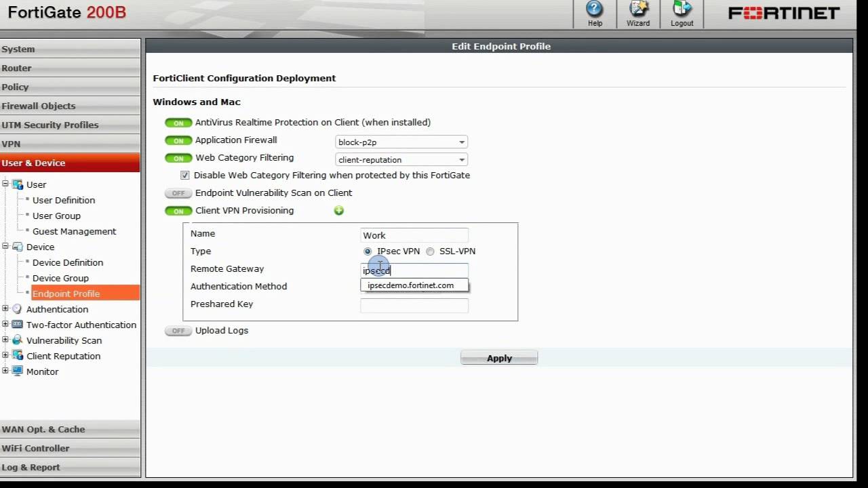The width and height of the screenshot is (868, 488).
Task: Open the Policy menu section
Action: 70,87
